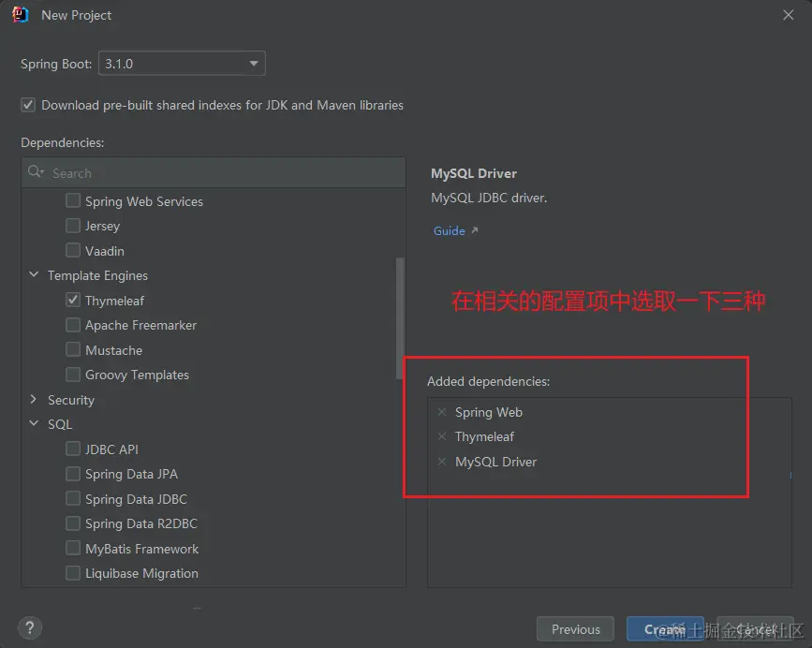The image size is (812, 648).
Task: Select the Spring Data JPA row text
Action: pos(131,474)
